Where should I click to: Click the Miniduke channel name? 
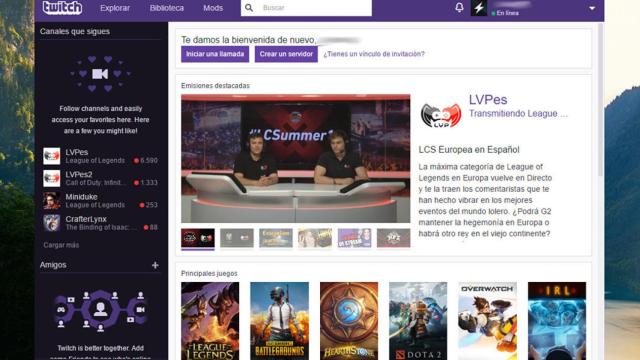[x=81, y=197]
